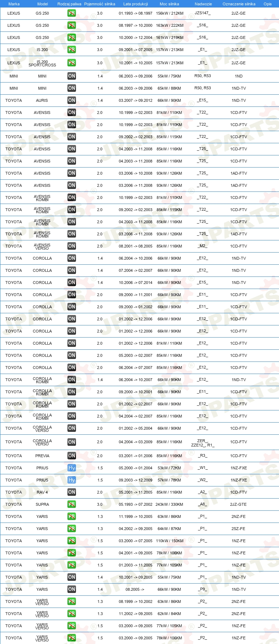This screenshot has height=644, width=279.
Task: Click petrol icon in Lexus IS 200 Sportcross row
Action: tap(72, 63)
